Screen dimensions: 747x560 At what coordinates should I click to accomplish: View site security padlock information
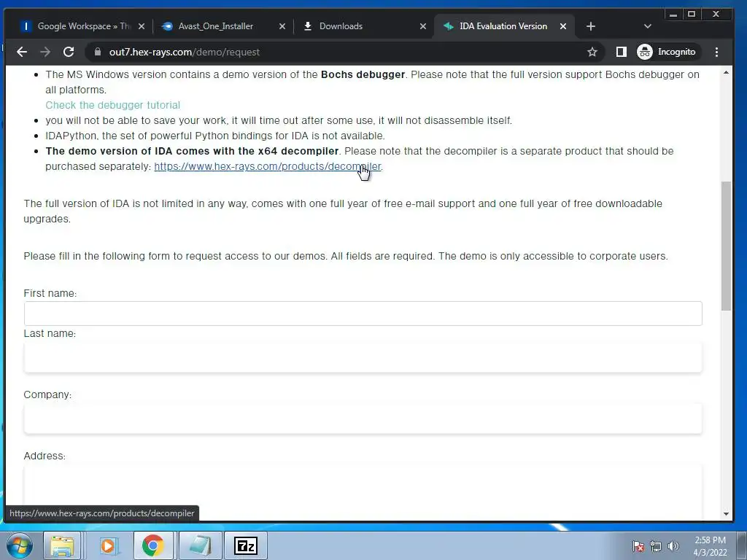(x=98, y=52)
